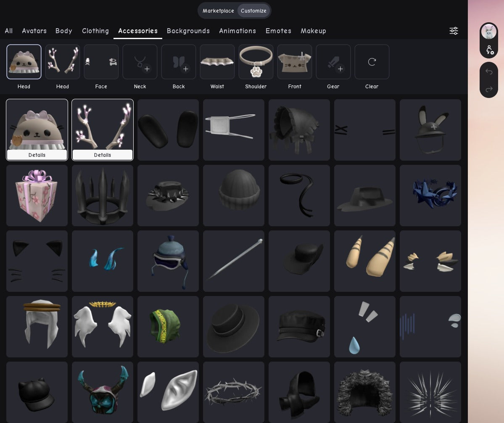Select the cat-hat Head slot

pos(24,62)
